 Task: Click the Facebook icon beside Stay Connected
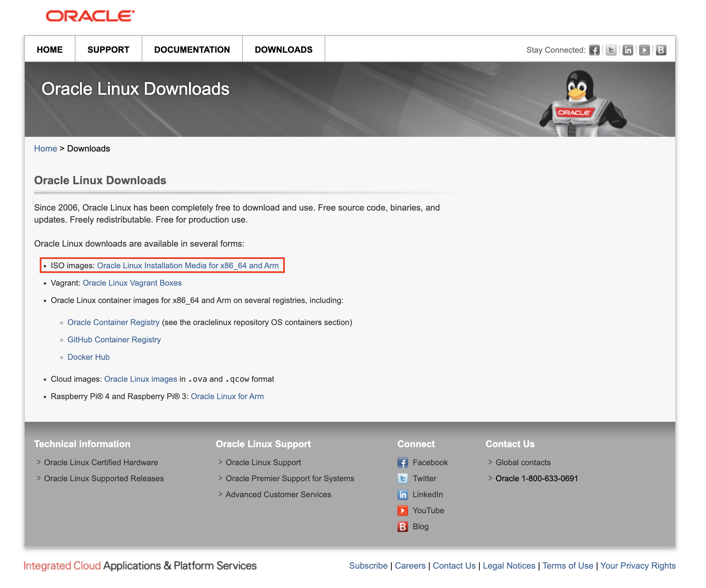(x=594, y=50)
